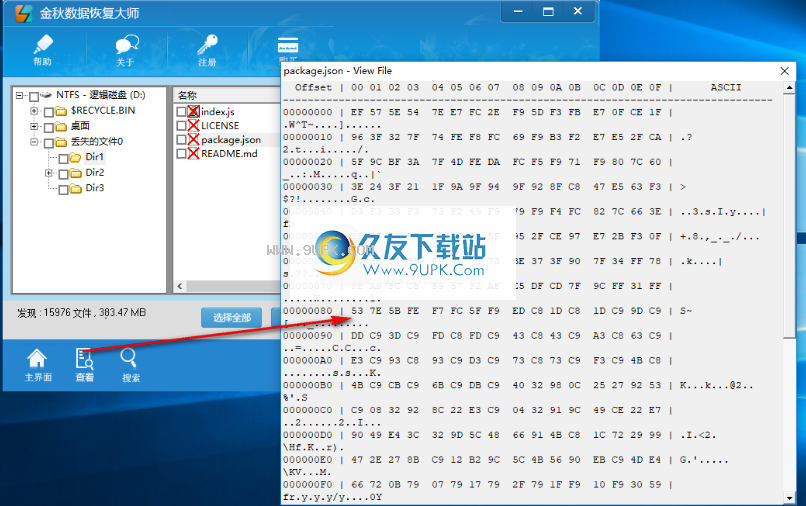
Task: Check the 桌面 folder checkbox
Action: (49, 127)
